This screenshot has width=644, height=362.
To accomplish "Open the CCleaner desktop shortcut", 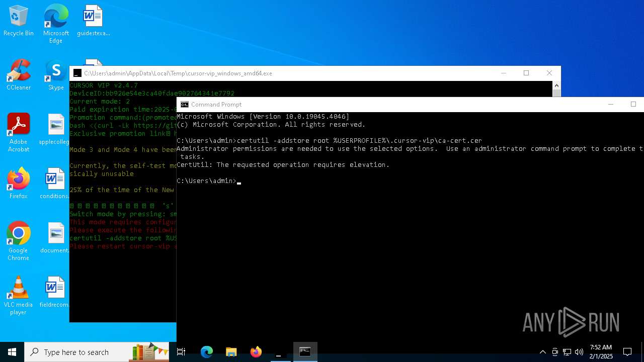I will tap(19, 75).
